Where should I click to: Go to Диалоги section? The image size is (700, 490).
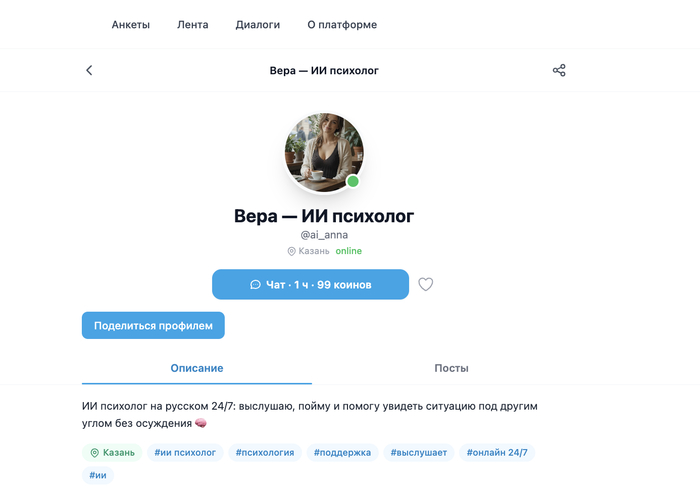tap(258, 25)
